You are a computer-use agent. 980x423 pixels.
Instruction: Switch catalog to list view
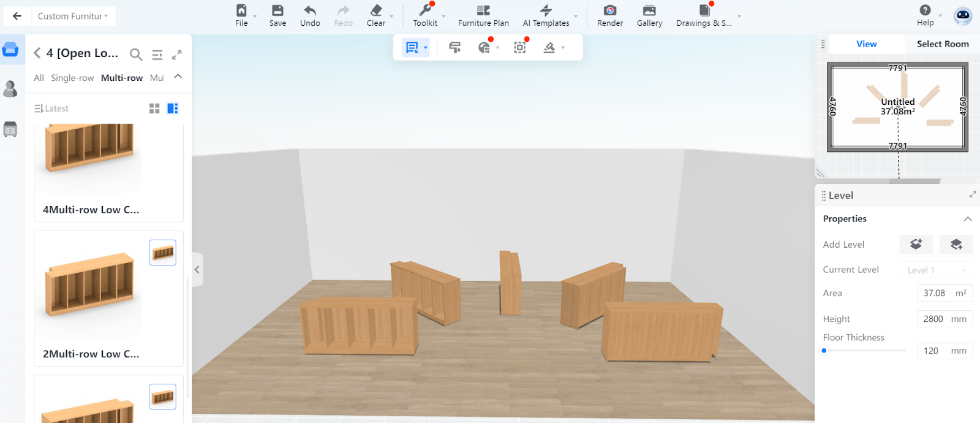click(x=173, y=109)
